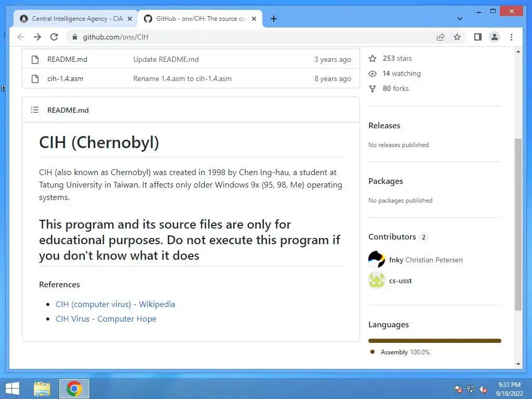This screenshot has width=532, height=399.
Task: Close the GitHub onx/CIH tab
Action: 254,19
